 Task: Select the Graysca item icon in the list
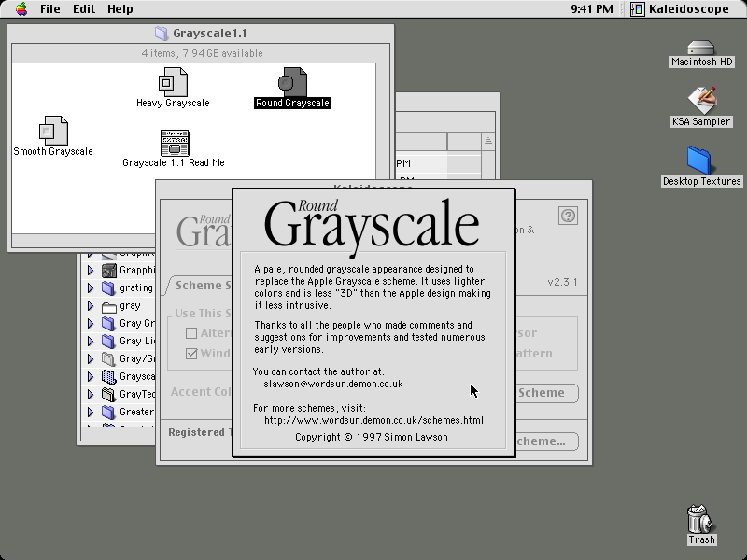(109, 377)
